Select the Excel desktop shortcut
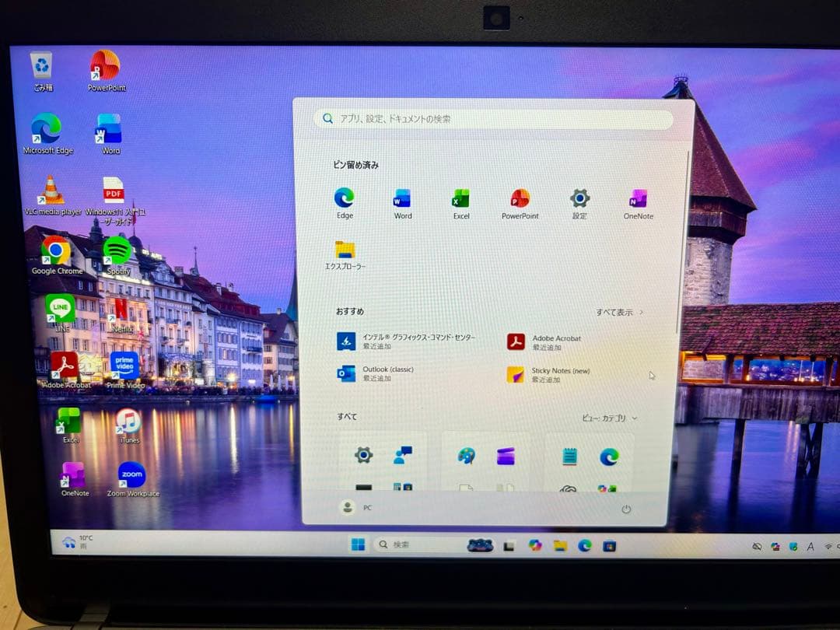The image size is (840, 630). (x=70, y=425)
